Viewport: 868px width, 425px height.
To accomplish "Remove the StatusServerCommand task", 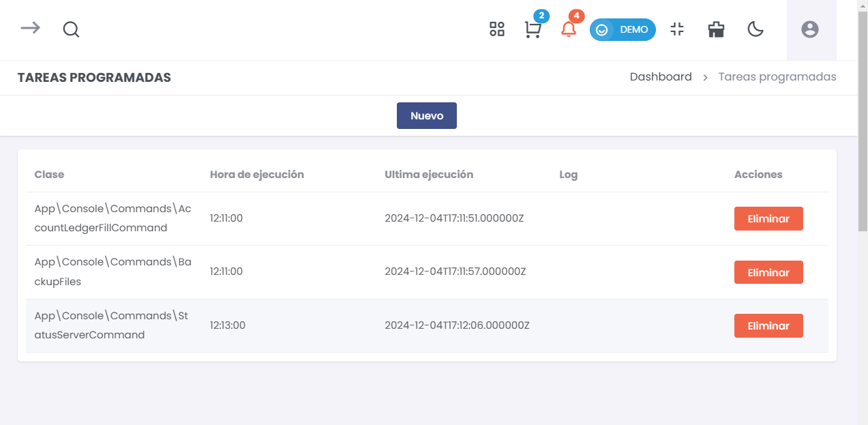I will 768,326.
